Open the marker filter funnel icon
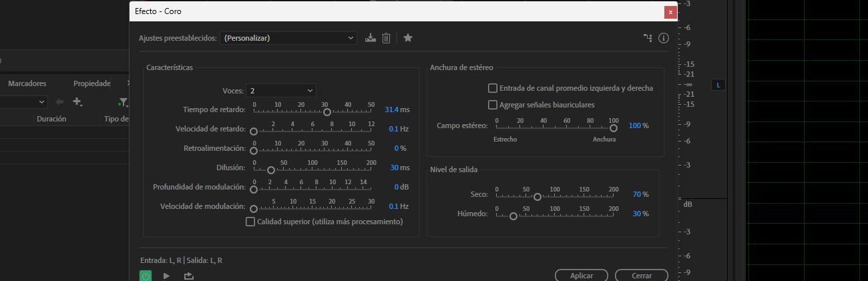Image resolution: width=868 pixels, height=281 pixels. pos(123,101)
